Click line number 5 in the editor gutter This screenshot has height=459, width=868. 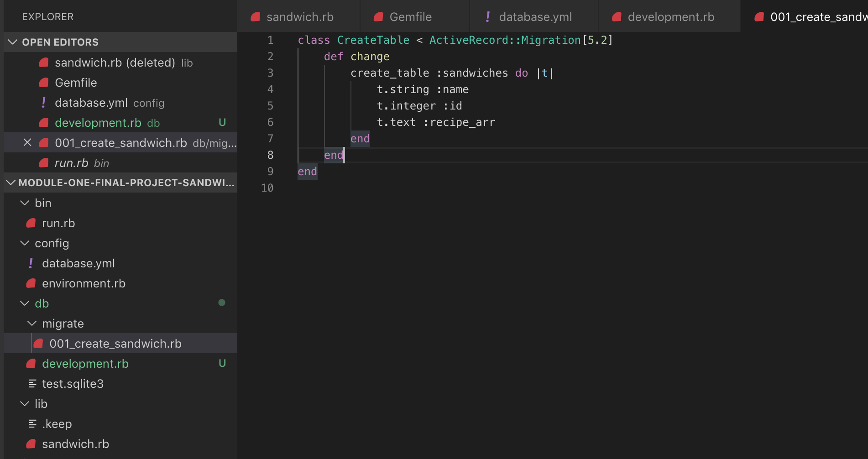pos(270,106)
